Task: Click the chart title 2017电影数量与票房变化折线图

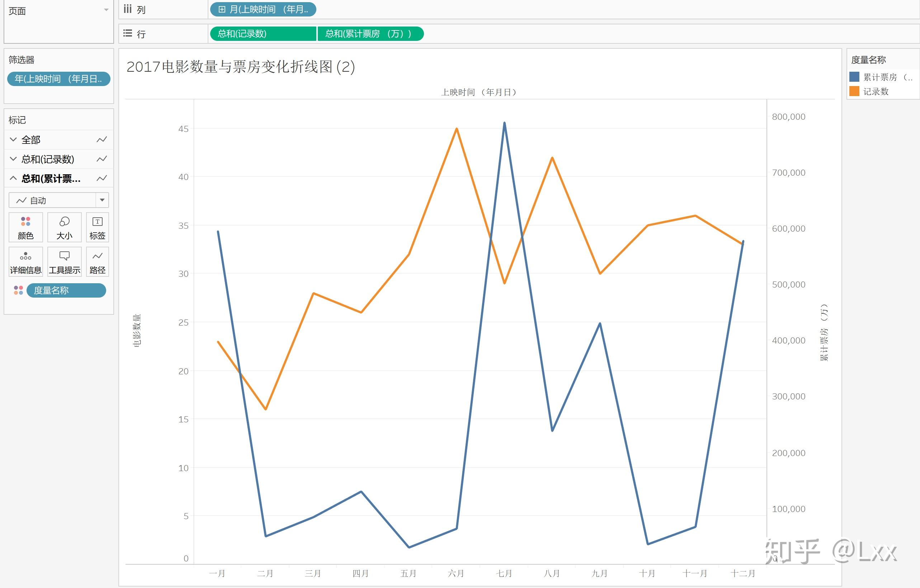Action: [x=240, y=67]
